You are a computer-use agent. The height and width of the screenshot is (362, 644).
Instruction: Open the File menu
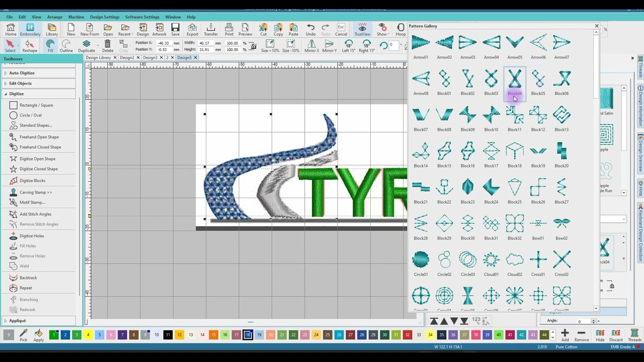pos(10,17)
